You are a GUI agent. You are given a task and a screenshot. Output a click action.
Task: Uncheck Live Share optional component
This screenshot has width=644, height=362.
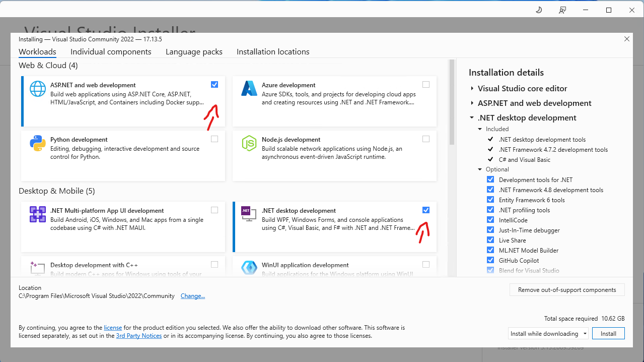pyautogui.click(x=490, y=240)
